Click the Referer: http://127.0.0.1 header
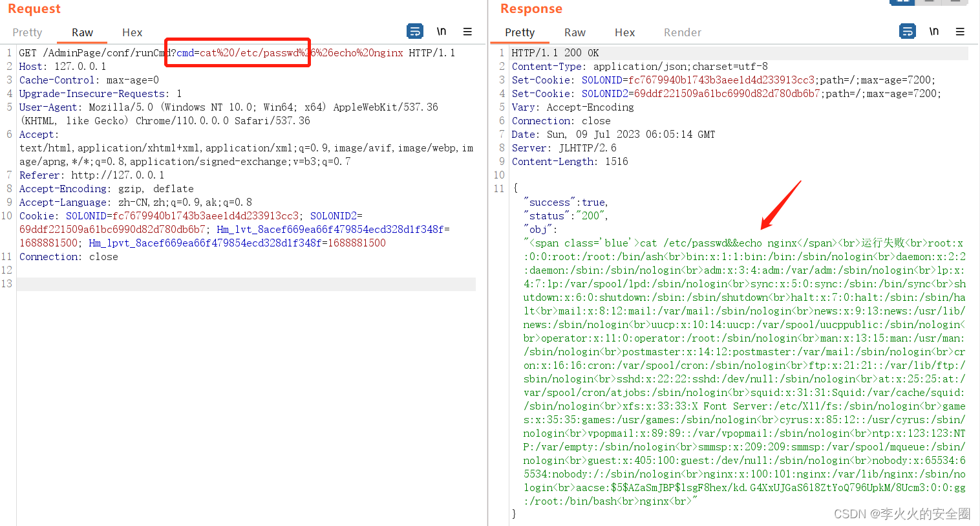The image size is (980, 526). [x=92, y=175]
